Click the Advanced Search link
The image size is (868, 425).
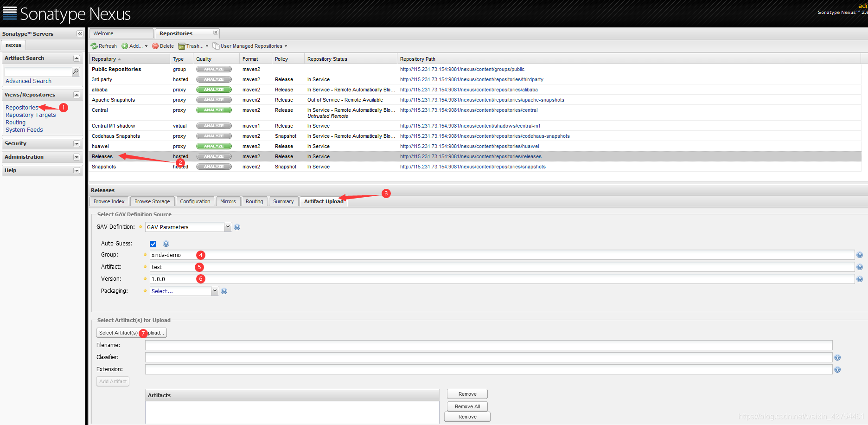point(28,81)
